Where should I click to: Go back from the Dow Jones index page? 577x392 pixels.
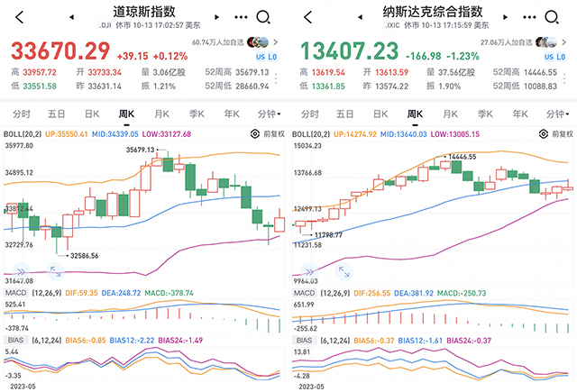click(20, 17)
